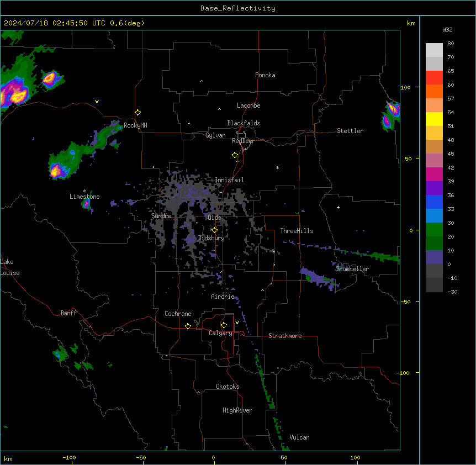Click the RedDeer city label
This screenshot has width=476, height=465.
pyautogui.click(x=243, y=141)
